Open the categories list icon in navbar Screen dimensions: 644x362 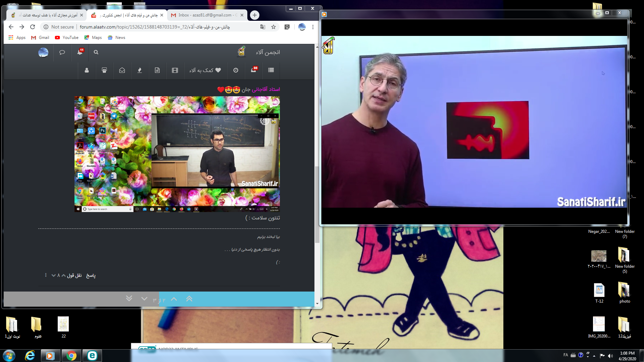[271, 70]
